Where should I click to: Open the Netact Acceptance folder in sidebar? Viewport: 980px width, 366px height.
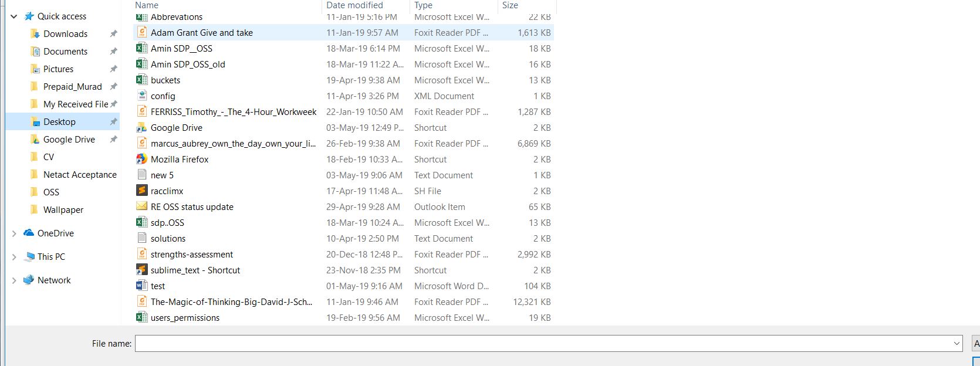point(80,175)
